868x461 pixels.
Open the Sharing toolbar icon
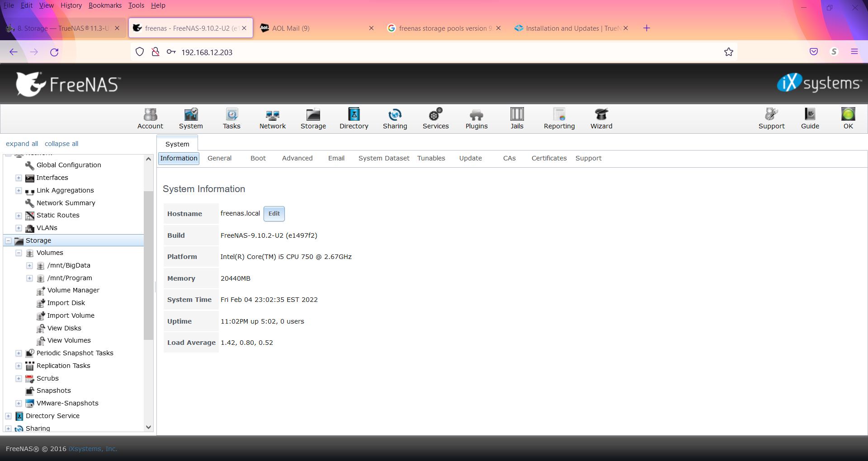click(395, 119)
